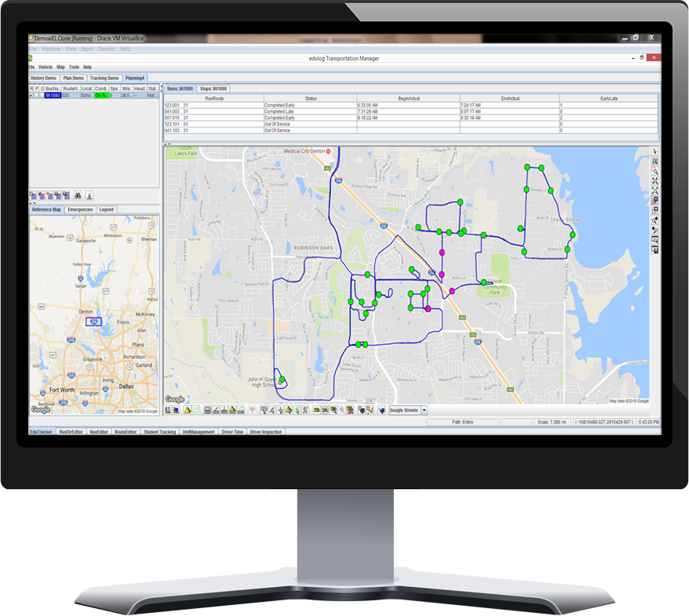
Task: Click the icon just left of Google Streets
Action: pos(381,410)
